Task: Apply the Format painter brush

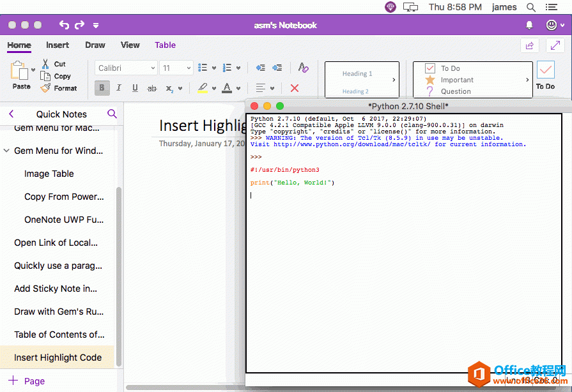Action: click(x=46, y=88)
